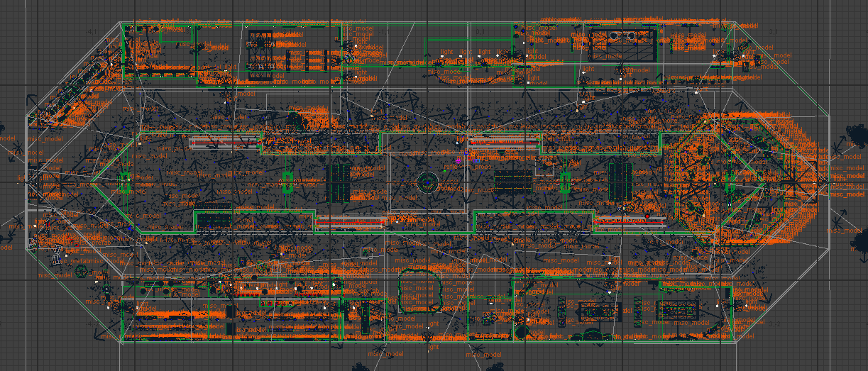Pick the rounded green outline shape at bottom center
The image size is (868, 371).
click(x=417, y=292)
